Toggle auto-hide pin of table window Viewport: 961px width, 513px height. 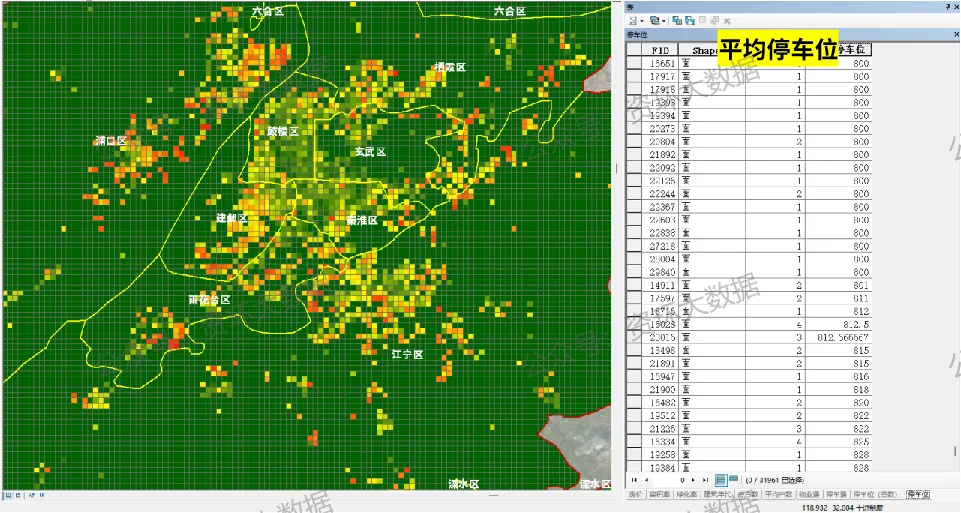[x=948, y=7]
